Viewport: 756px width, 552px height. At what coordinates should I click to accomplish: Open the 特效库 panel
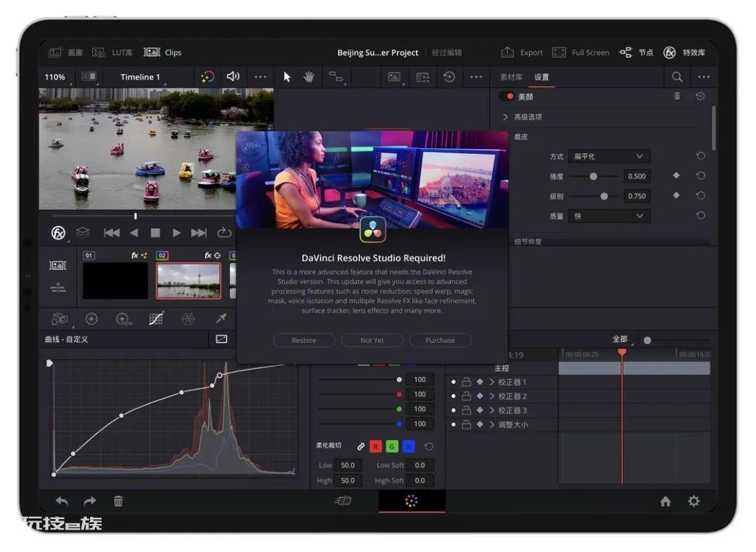(684, 52)
